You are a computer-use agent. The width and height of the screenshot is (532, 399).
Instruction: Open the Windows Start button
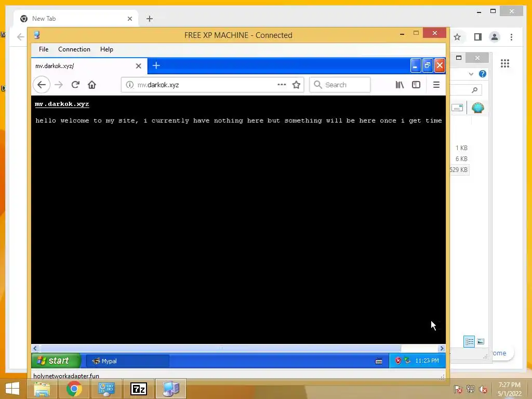[x=12, y=389]
